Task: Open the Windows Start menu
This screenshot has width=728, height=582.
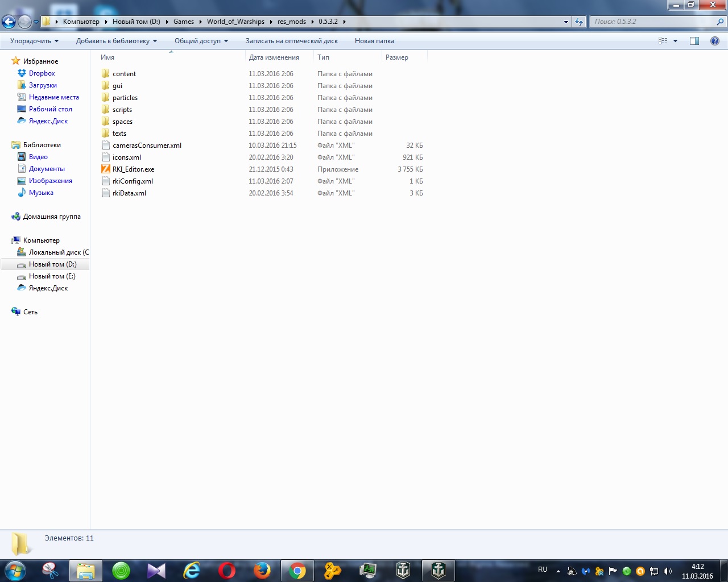Action: [15, 570]
